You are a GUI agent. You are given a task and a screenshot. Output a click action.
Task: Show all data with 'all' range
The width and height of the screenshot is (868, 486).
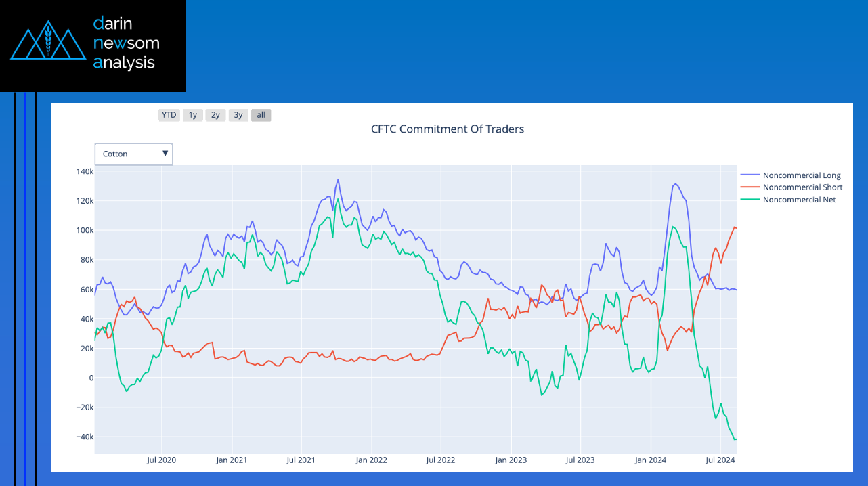261,115
